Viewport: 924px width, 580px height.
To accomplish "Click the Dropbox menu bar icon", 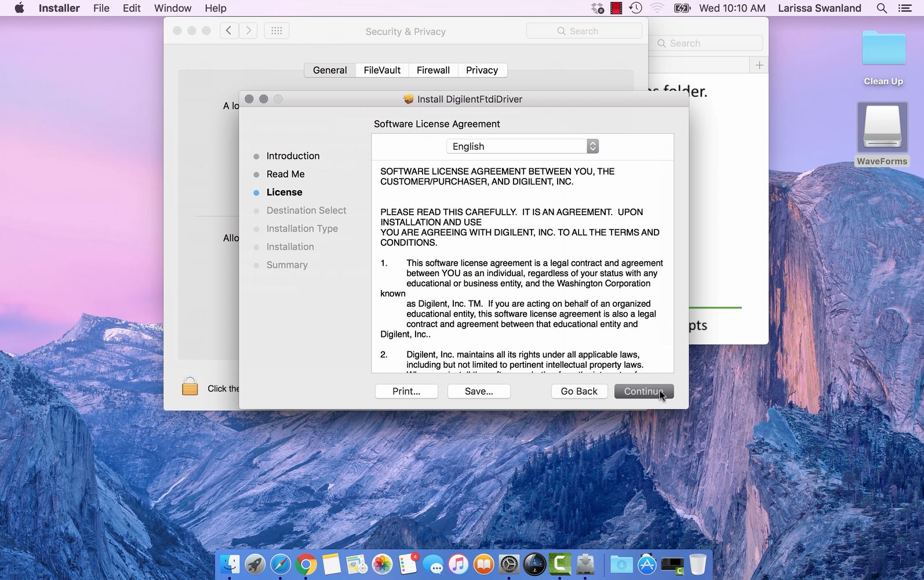I will click(597, 8).
